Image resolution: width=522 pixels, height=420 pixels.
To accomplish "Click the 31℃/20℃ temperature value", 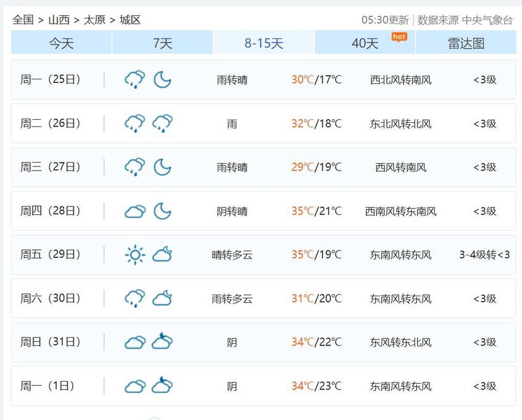I will (x=316, y=298).
